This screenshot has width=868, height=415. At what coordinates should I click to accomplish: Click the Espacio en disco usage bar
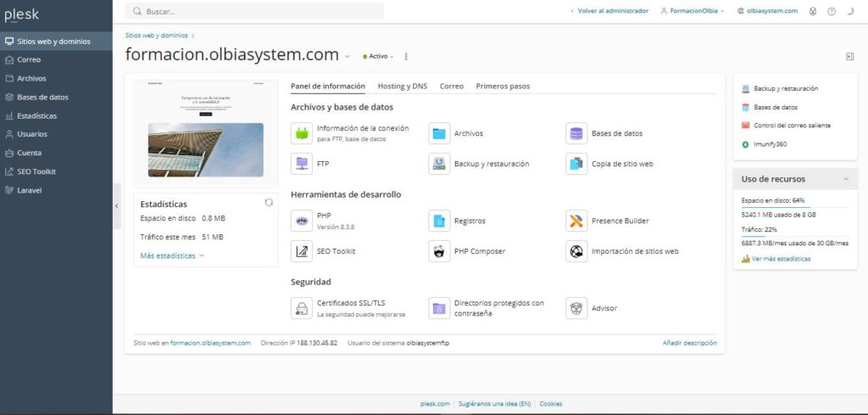pos(795,207)
